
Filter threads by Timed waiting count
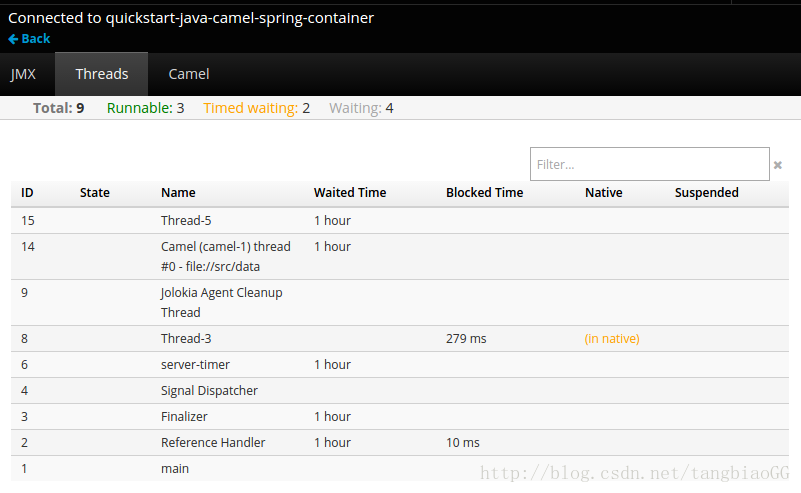click(x=256, y=108)
